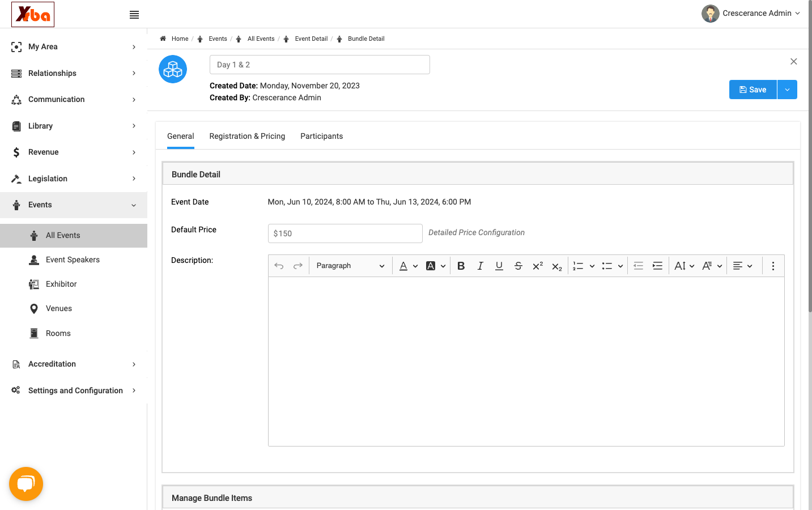812x510 pixels.
Task: Open the more options kebab menu in editor
Action: coord(773,266)
